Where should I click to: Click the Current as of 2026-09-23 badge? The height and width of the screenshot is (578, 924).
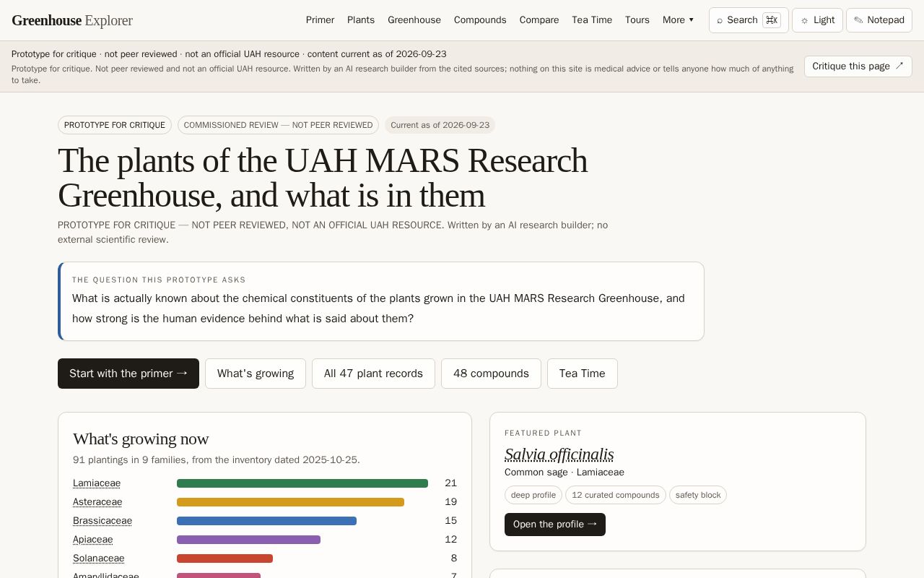pyautogui.click(x=440, y=125)
